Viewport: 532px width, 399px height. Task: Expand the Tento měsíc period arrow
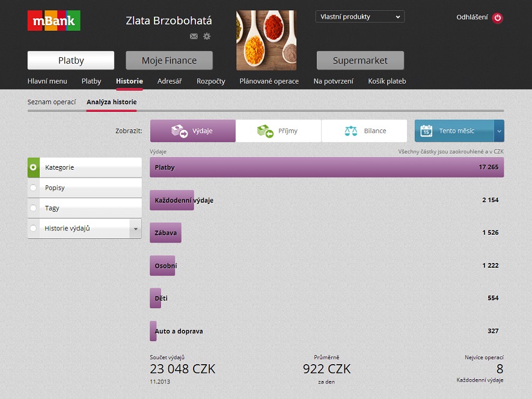[499, 131]
